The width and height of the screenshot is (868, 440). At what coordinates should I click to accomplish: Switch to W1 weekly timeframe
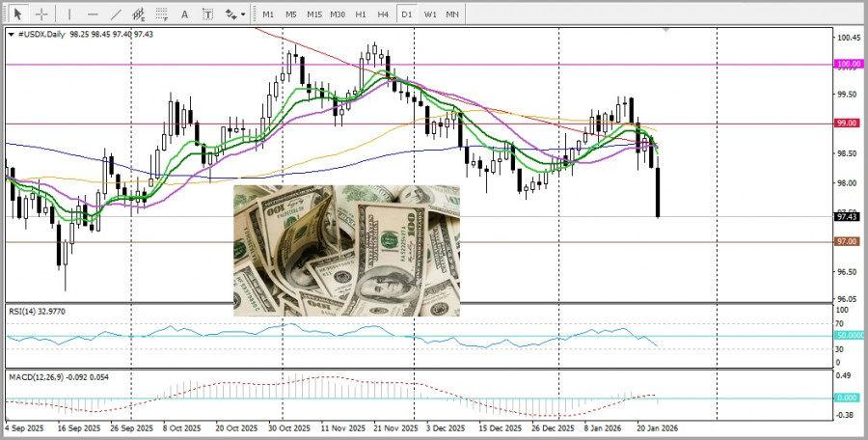click(429, 14)
